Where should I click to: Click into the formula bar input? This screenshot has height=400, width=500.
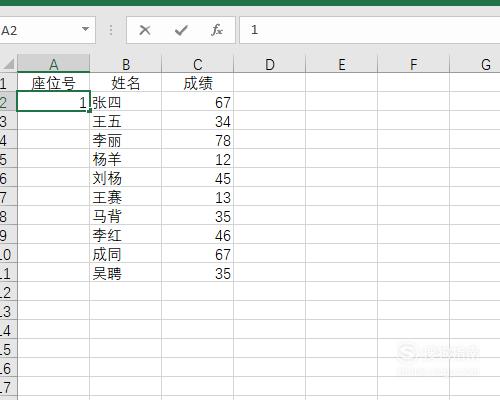(x=369, y=30)
